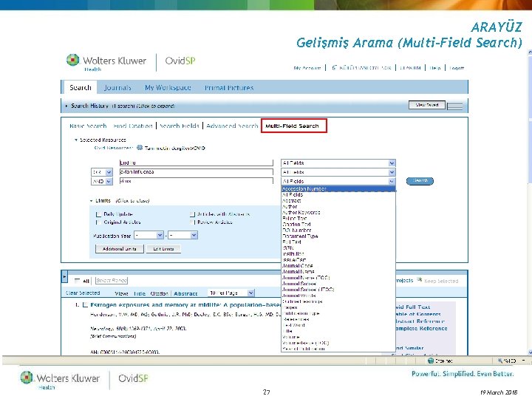Choose Journal Name (TOC) from the field list

tap(338, 278)
